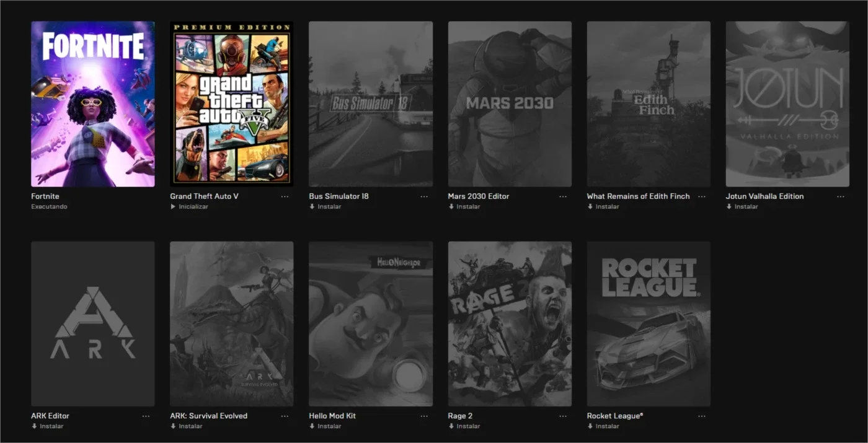Click the Executando status under Fortnite
Image resolution: width=868 pixels, height=443 pixels.
tap(49, 207)
